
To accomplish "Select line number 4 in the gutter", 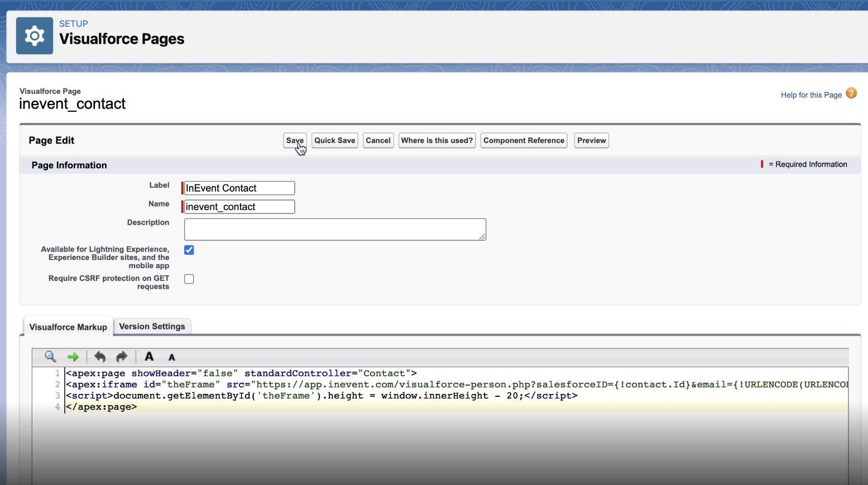I will pos(57,407).
